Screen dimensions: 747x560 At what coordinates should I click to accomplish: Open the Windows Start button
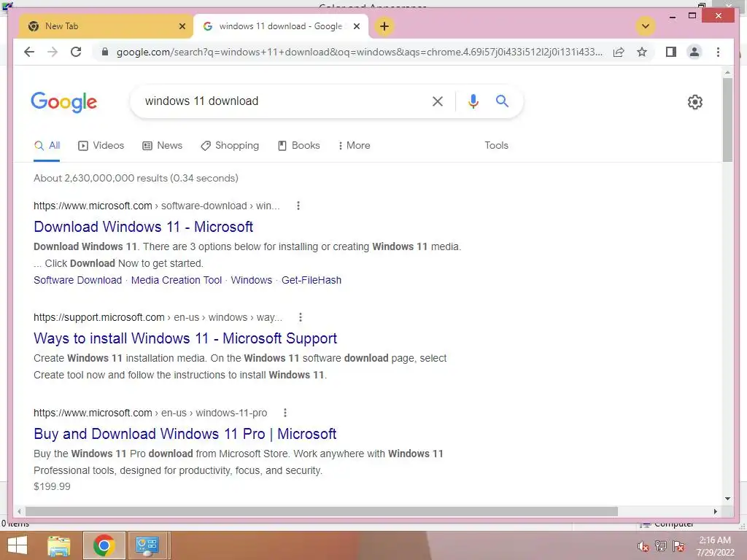click(x=18, y=545)
